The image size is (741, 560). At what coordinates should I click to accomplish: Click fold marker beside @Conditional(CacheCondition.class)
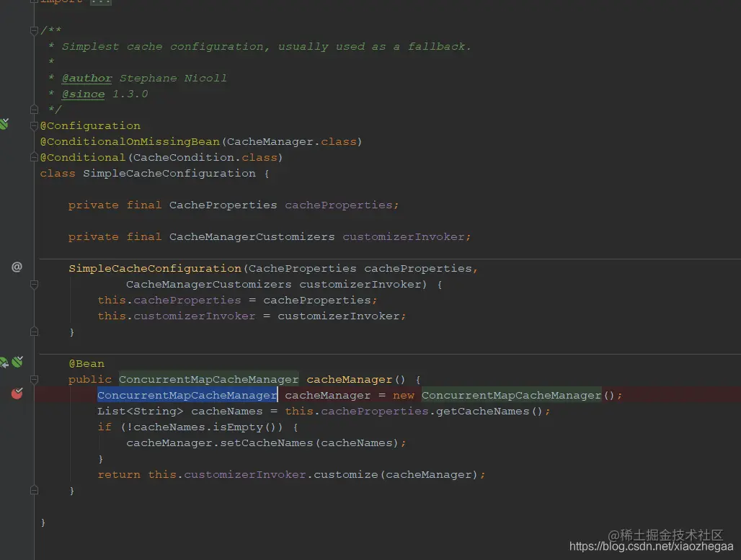(x=34, y=157)
